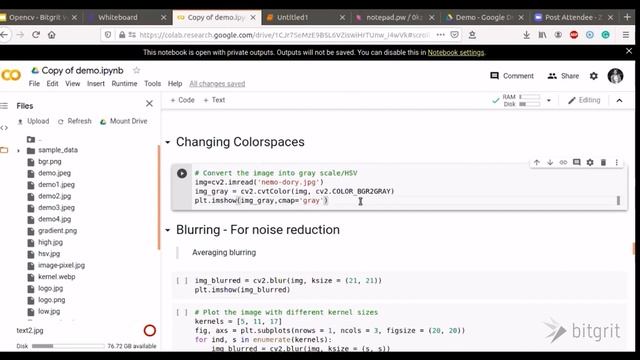This screenshot has height=360, width=640.
Task: Open code snippets sidebar icon
Action: coord(4,128)
